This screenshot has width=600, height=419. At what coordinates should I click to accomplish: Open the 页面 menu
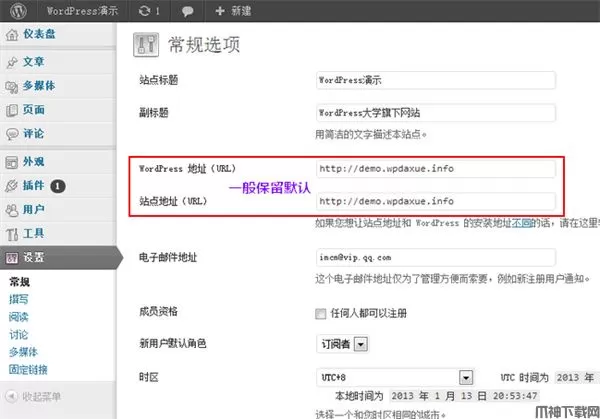(34, 110)
